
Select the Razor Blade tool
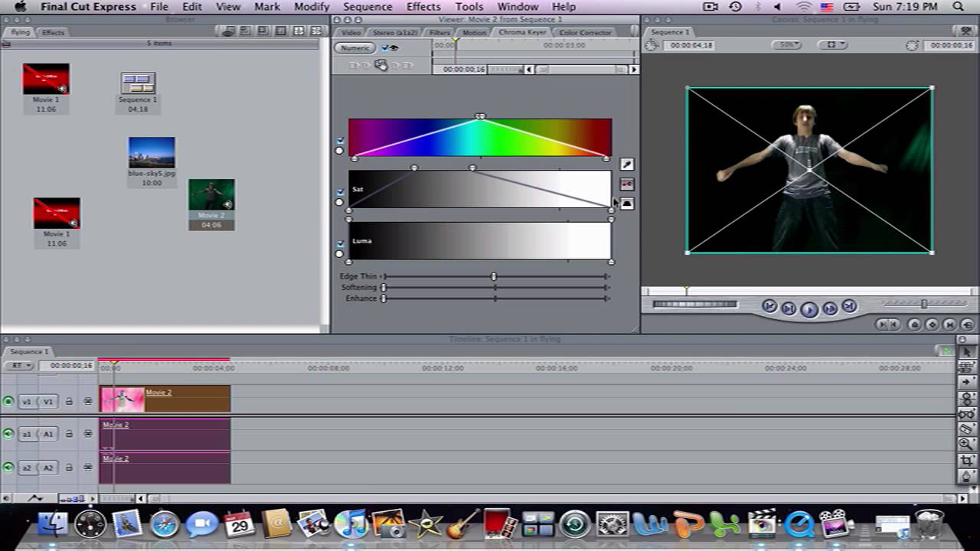click(x=967, y=429)
